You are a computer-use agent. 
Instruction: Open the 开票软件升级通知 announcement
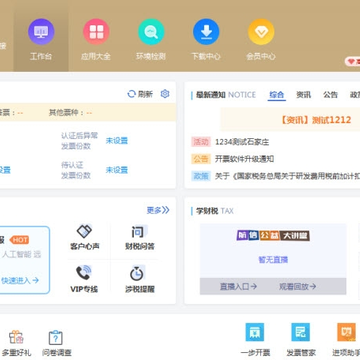click(x=244, y=159)
